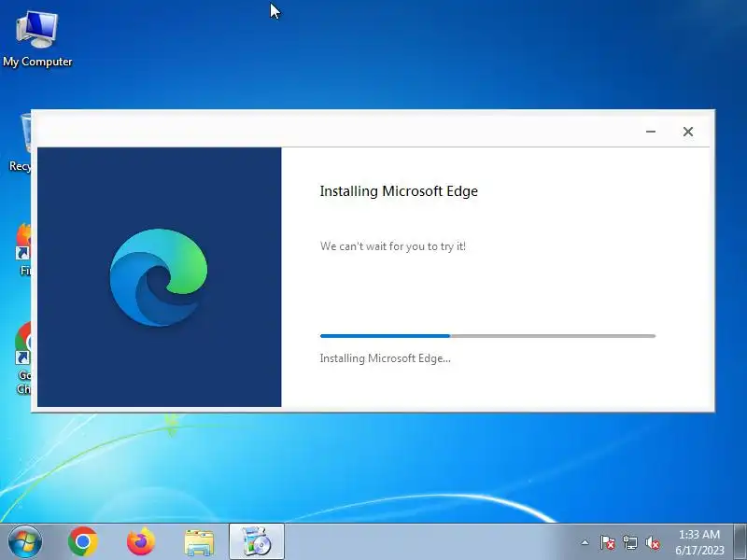The height and width of the screenshot is (560, 747).
Task: Select the installer program taskbar button
Action: tap(256, 542)
